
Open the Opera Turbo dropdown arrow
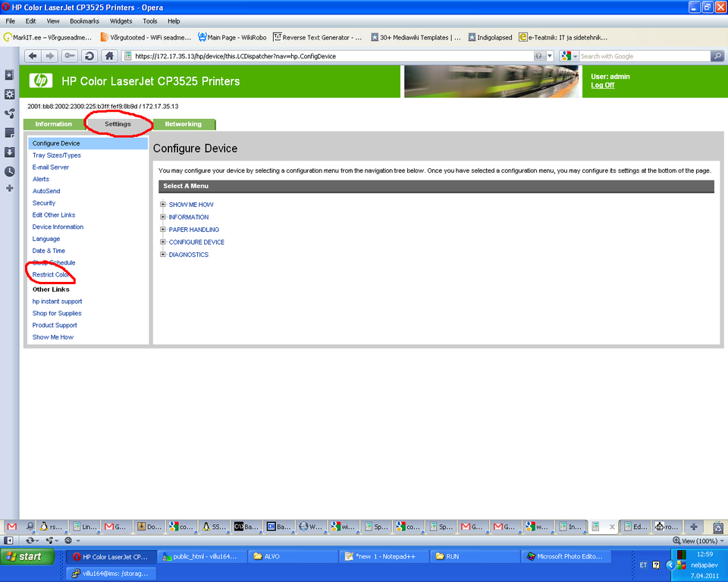click(x=78, y=540)
